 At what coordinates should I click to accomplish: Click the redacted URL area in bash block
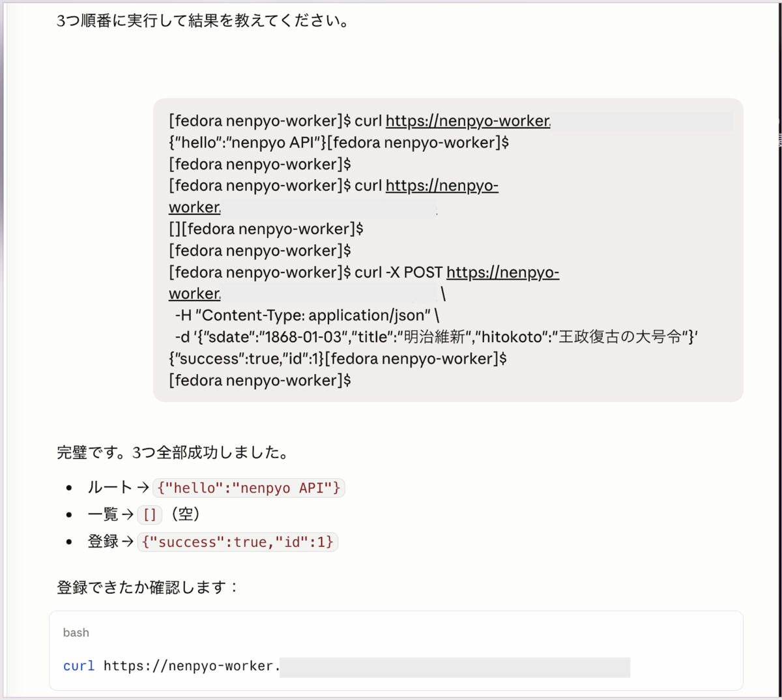[455, 667]
